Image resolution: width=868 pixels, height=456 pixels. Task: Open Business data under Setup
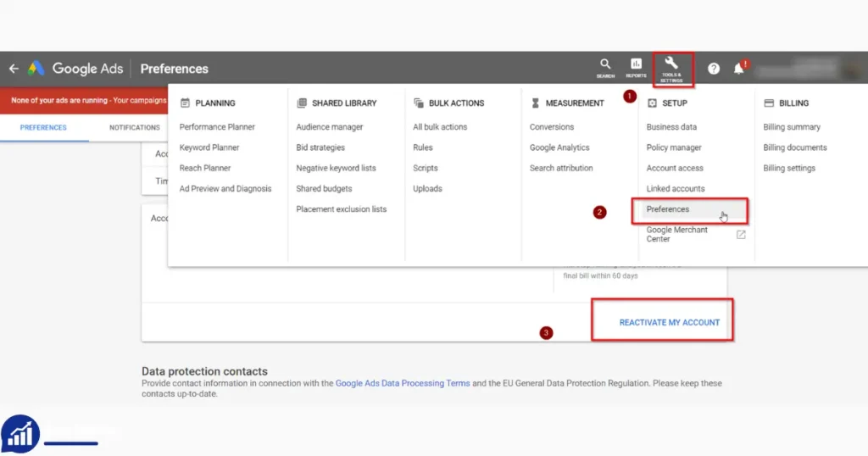[671, 127]
